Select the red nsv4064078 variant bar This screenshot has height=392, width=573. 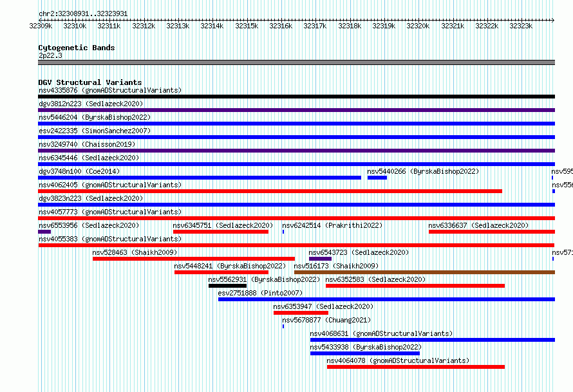[x=416, y=367]
